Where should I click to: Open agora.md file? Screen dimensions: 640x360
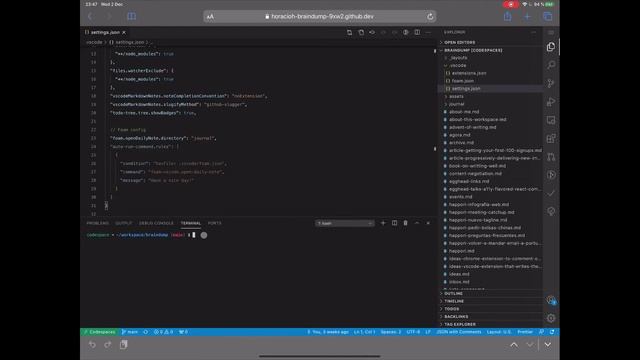coord(460,135)
